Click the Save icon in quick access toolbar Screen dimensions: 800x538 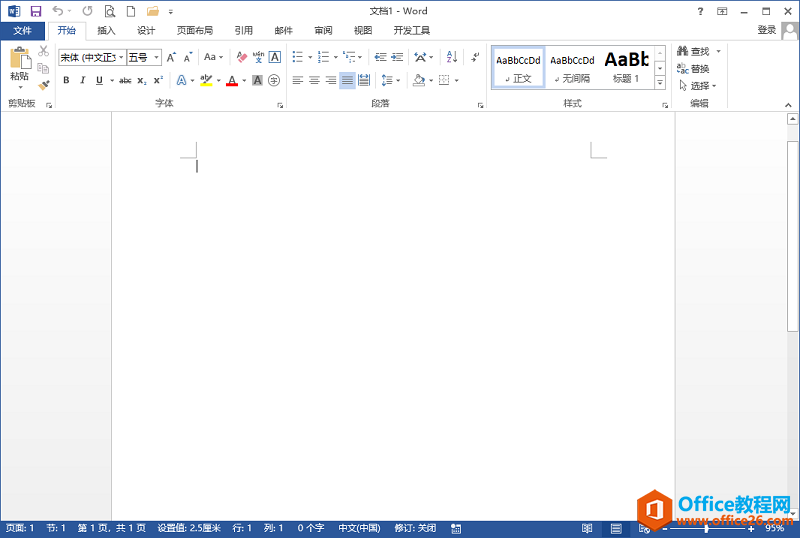(36, 11)
